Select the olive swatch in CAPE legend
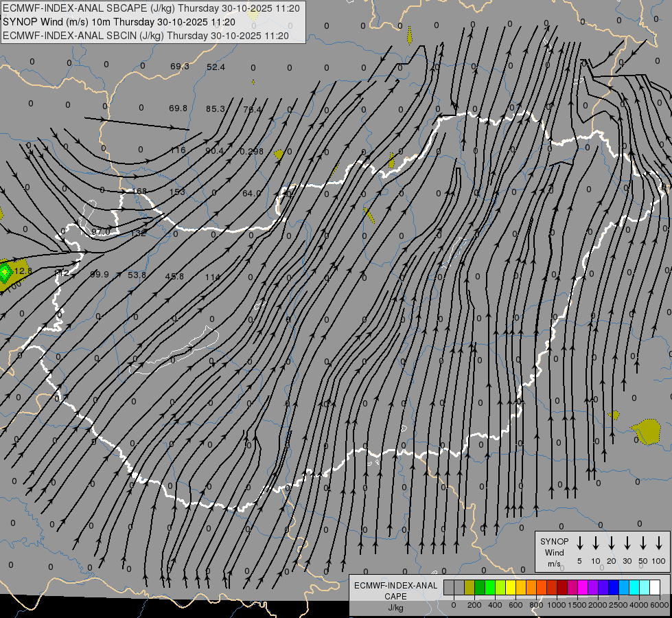This screenshot has height=618, width=672. [470, 587]
